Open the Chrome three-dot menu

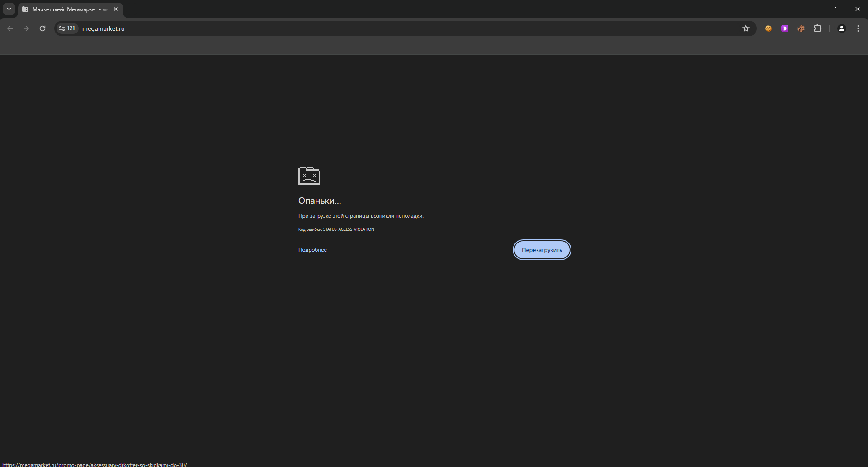858,28
